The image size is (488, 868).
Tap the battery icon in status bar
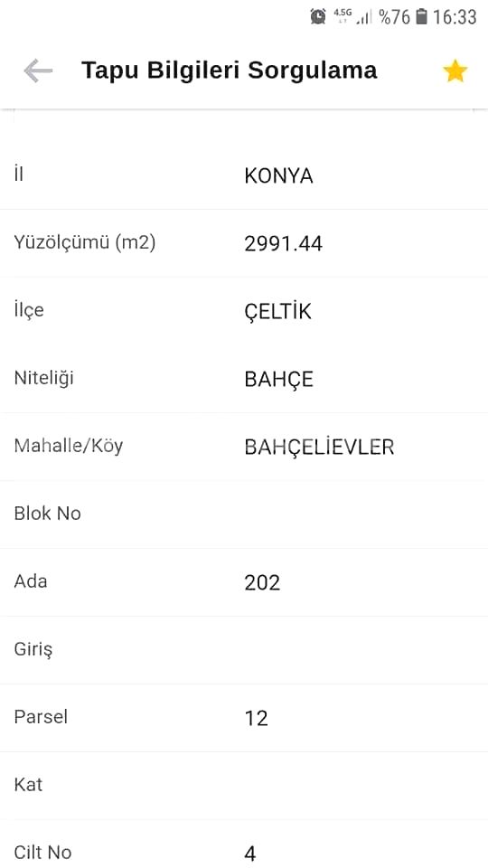[x=422, y=16]
